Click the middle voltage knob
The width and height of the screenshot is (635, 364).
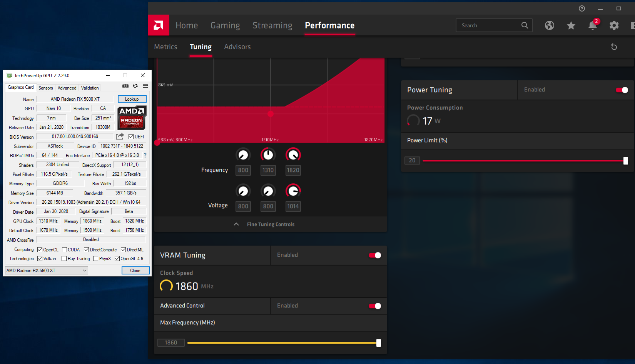268,191
